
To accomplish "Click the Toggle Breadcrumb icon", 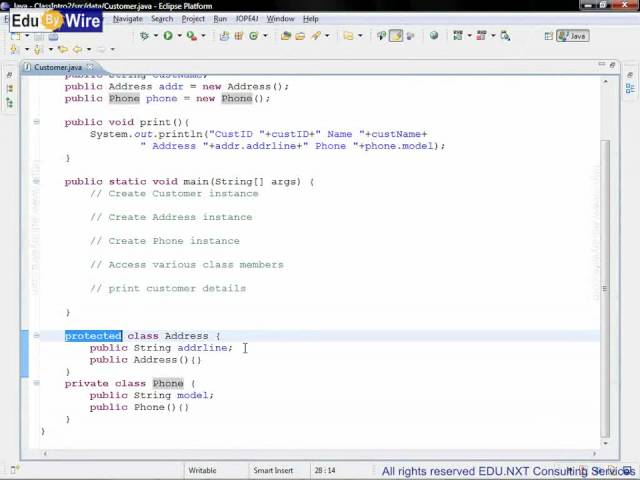I will coord(381,36).
